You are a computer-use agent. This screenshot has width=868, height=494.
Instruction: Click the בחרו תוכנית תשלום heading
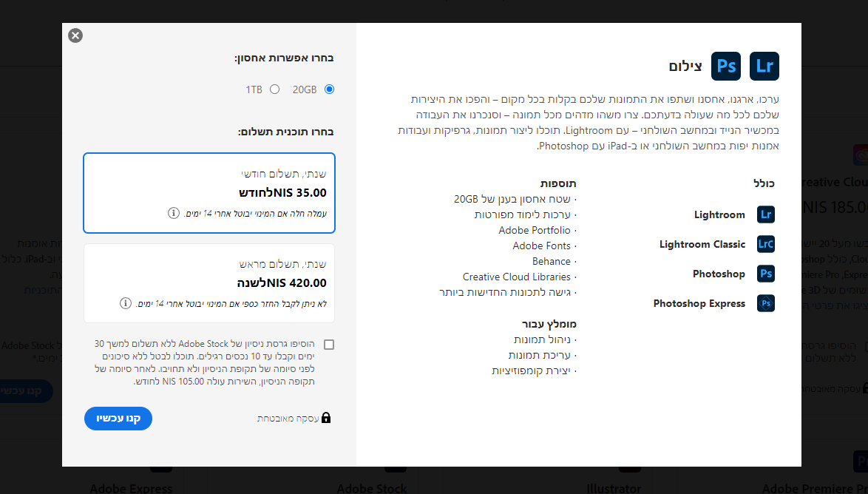pyautogui.click(x=285, y=132)
